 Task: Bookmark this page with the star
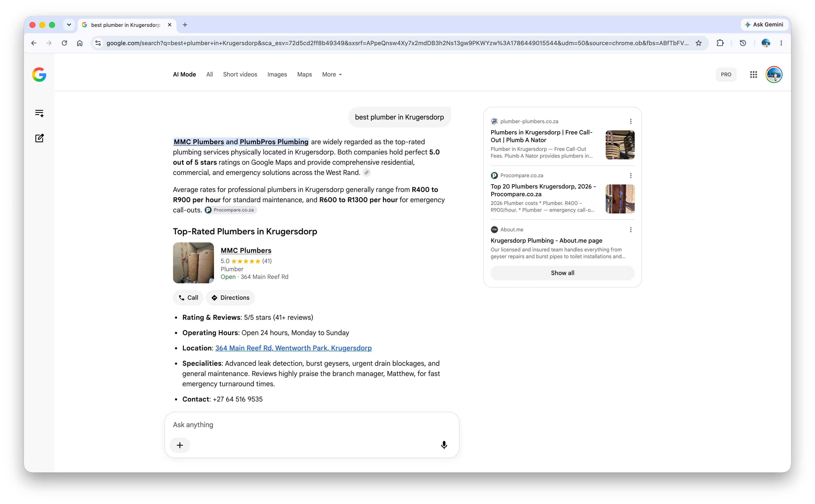(699, 43)
